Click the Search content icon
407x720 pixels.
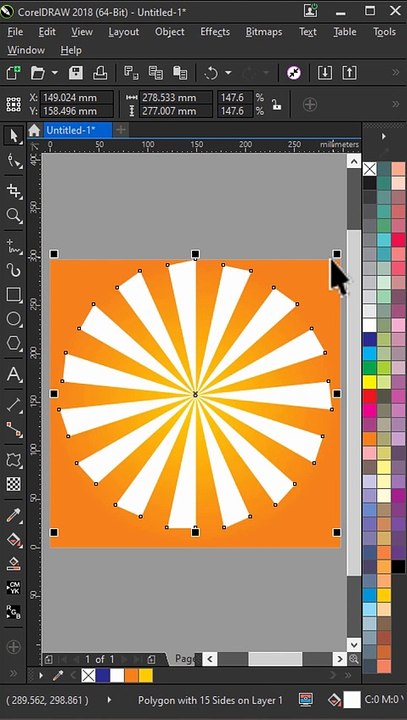click(294, 73)
